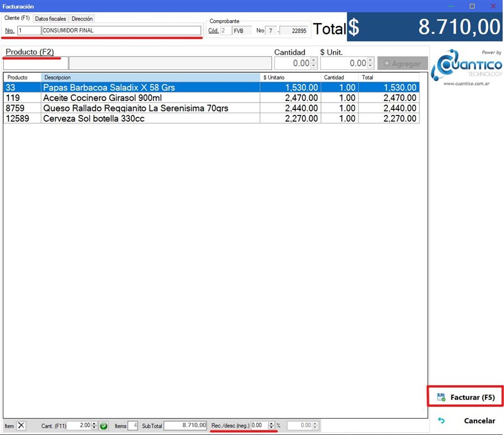Click the $ Unit. spinner arrows
This screenshot has width=504, height=435.
click(371, 63)
